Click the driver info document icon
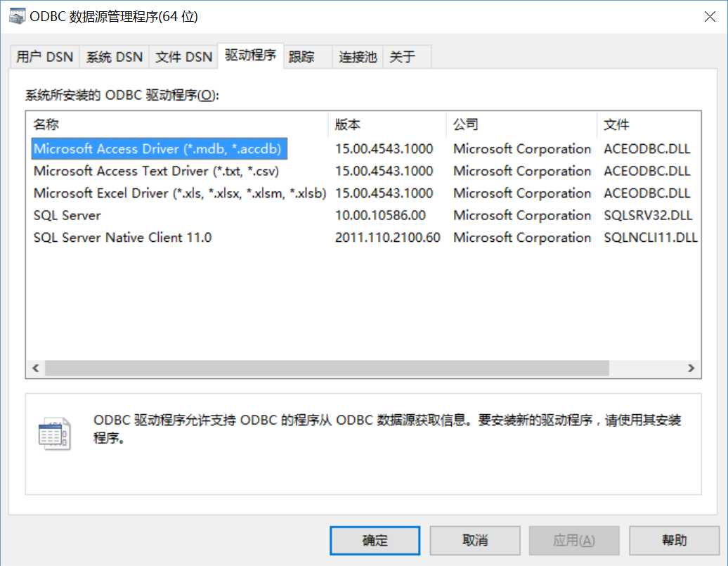The image size is (728, 566). pos(54,434)
